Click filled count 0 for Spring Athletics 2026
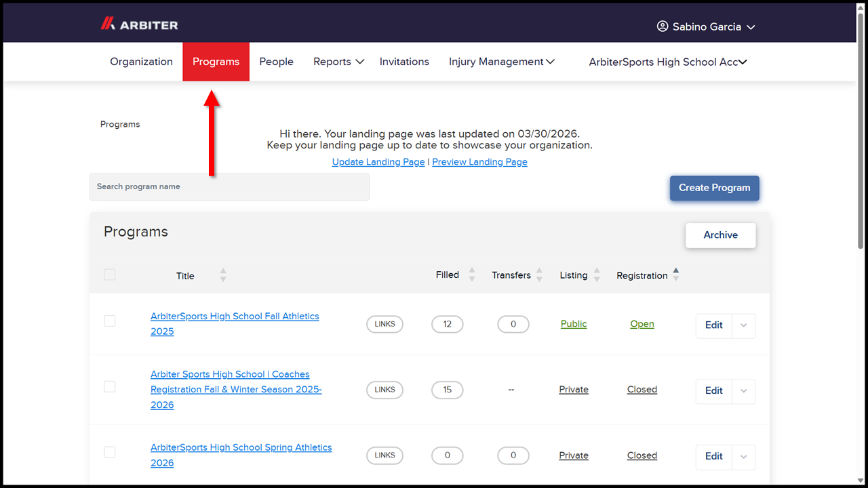Image resolution: width=868 pixels, height=488 pixels. coord(448,455)
